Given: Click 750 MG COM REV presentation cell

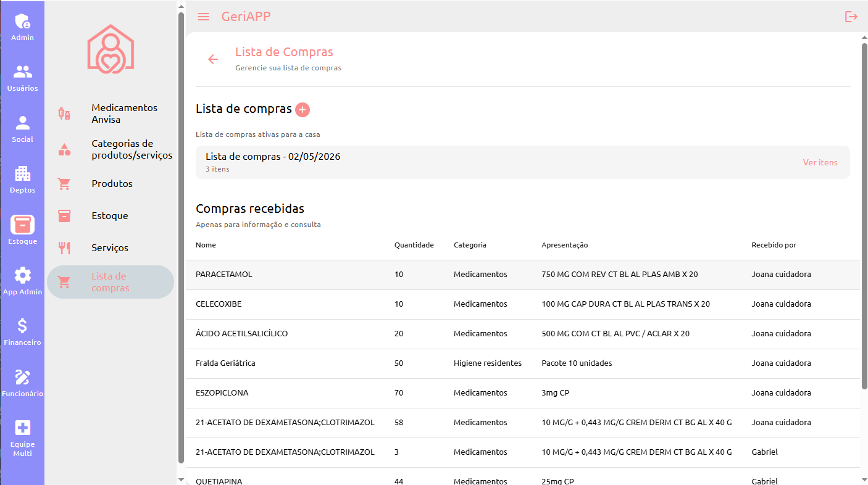Looking at the screenshot, I should click(620, 275).
